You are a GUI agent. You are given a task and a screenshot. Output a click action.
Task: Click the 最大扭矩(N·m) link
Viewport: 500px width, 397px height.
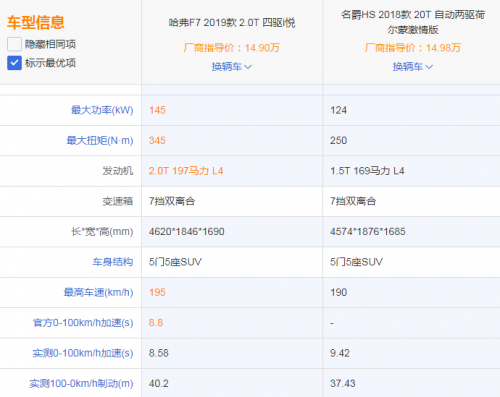pos(100,140)
